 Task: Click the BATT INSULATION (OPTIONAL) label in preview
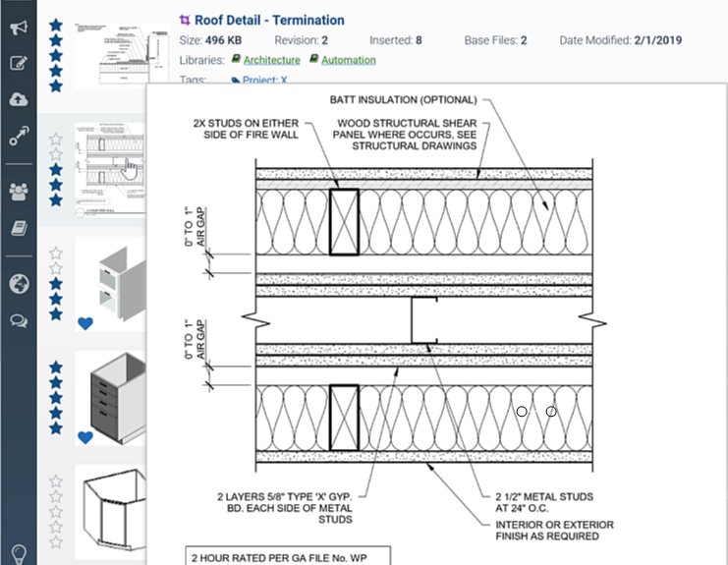[x=403, y=100]
